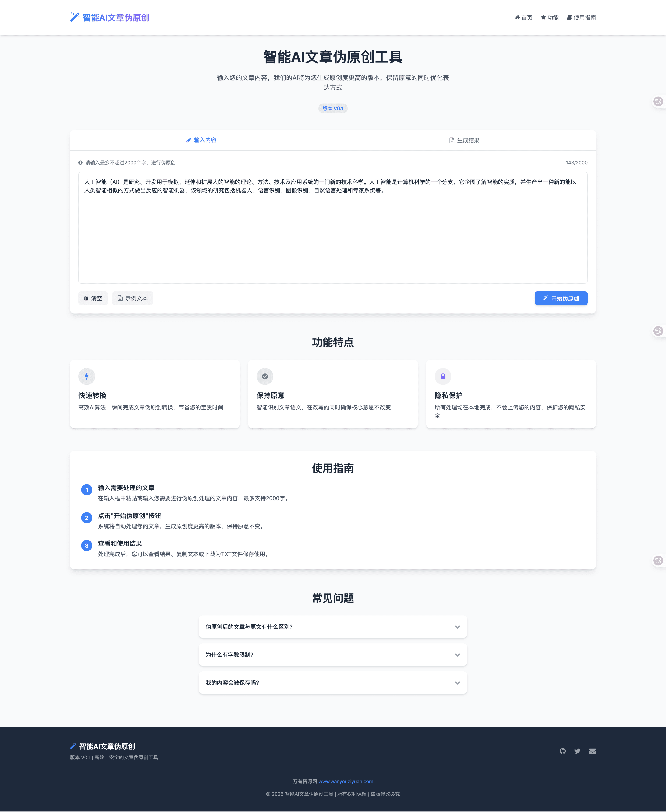
Task: Click the GitHub icon in footer
Action: point(562,751)
